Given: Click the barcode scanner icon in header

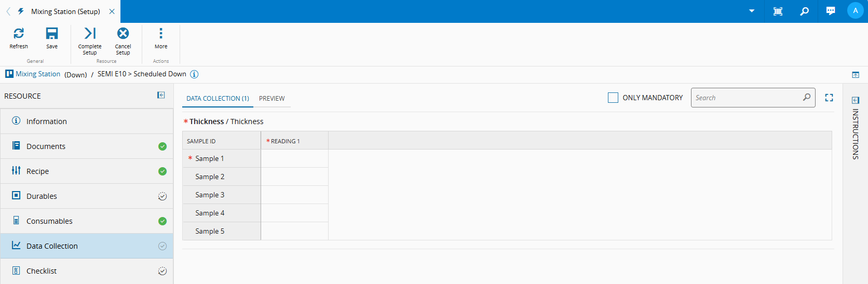Looking at the screenshot, I should point(778,11).
